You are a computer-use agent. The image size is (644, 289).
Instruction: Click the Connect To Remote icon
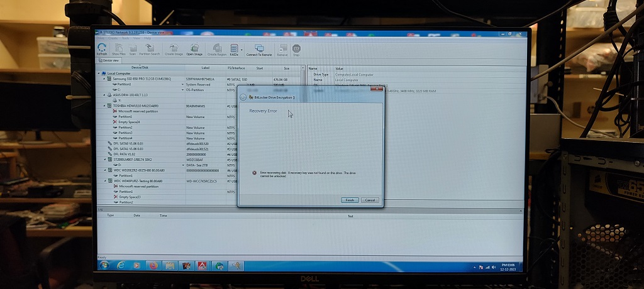pyautogui.click(x=259, y=49)
